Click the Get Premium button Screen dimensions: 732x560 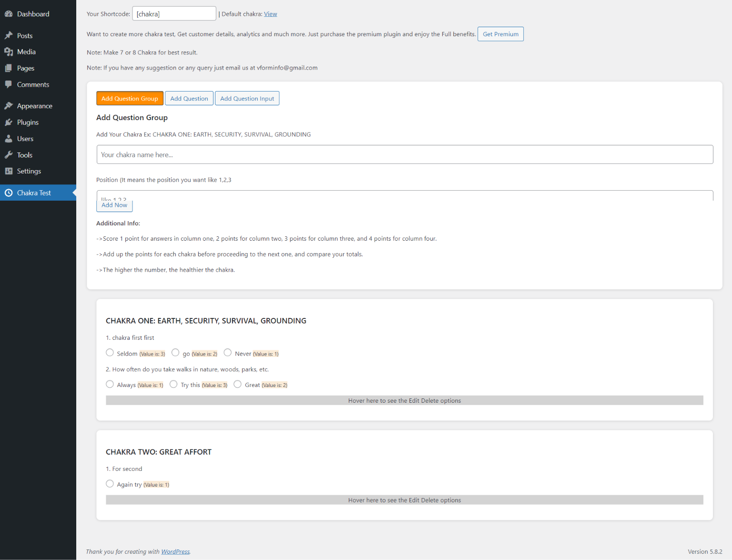coord(500,34)
